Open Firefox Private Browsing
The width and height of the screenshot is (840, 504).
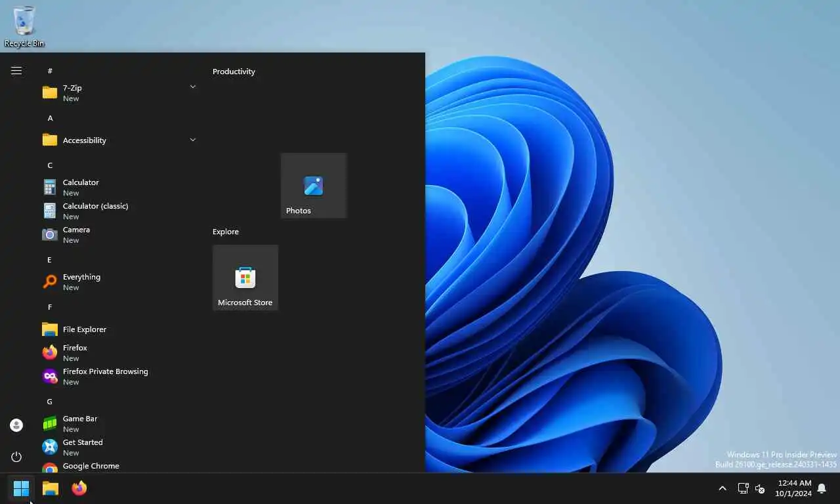120,376
